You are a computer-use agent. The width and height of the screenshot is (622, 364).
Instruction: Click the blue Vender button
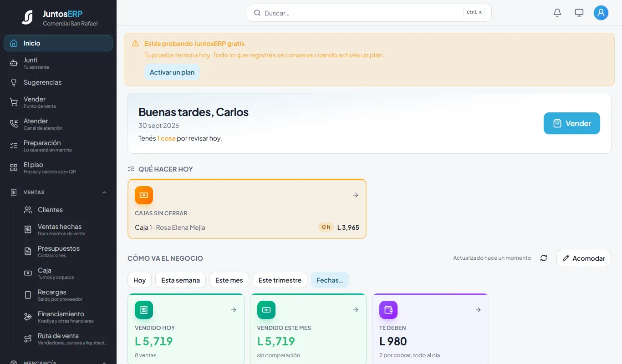tap(572, 123)
